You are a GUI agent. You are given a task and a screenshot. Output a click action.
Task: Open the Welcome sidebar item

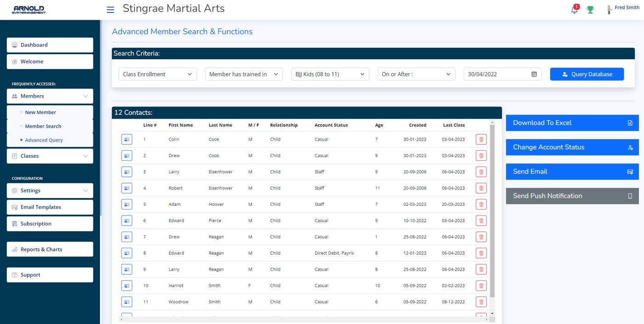(50, 62)
